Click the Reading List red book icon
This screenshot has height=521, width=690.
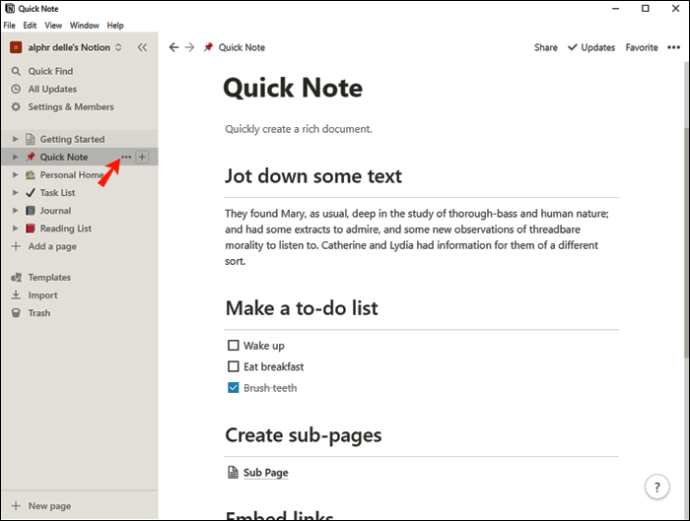pos(30,228)
